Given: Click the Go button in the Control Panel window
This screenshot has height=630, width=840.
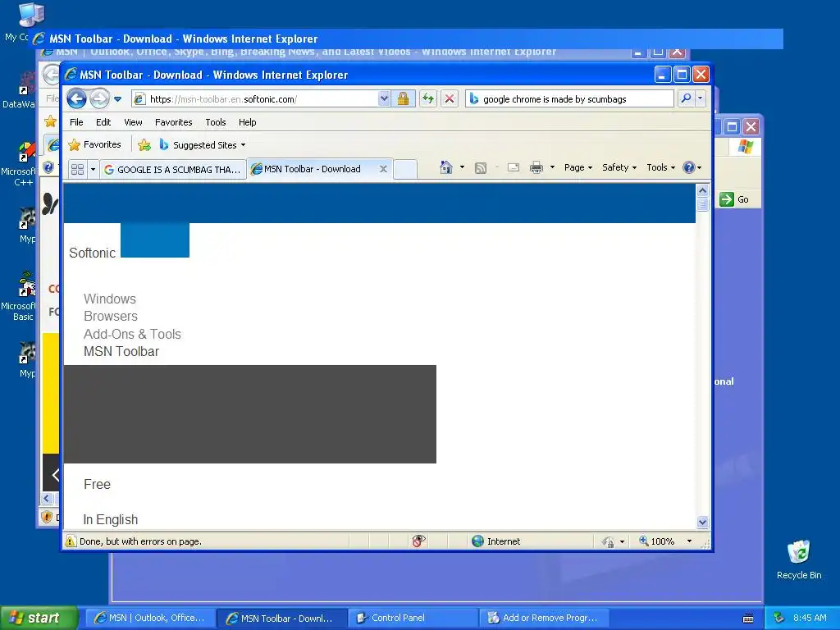Looking at the screenshot, I should [x=734, y=199].
